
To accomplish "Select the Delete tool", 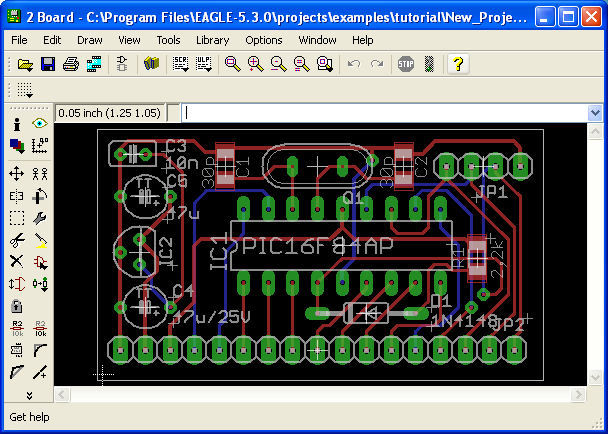I will [17, 262].
